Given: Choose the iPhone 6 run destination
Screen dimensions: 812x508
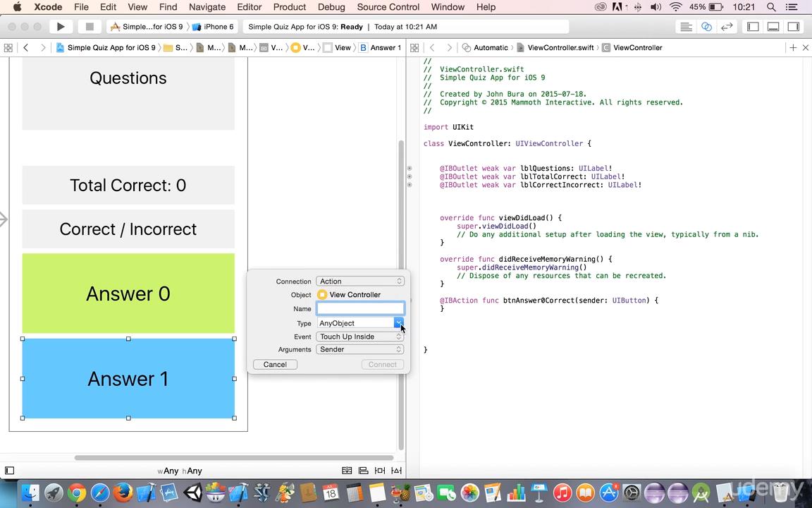Looking at the screenshot, I should coord(214,26).
